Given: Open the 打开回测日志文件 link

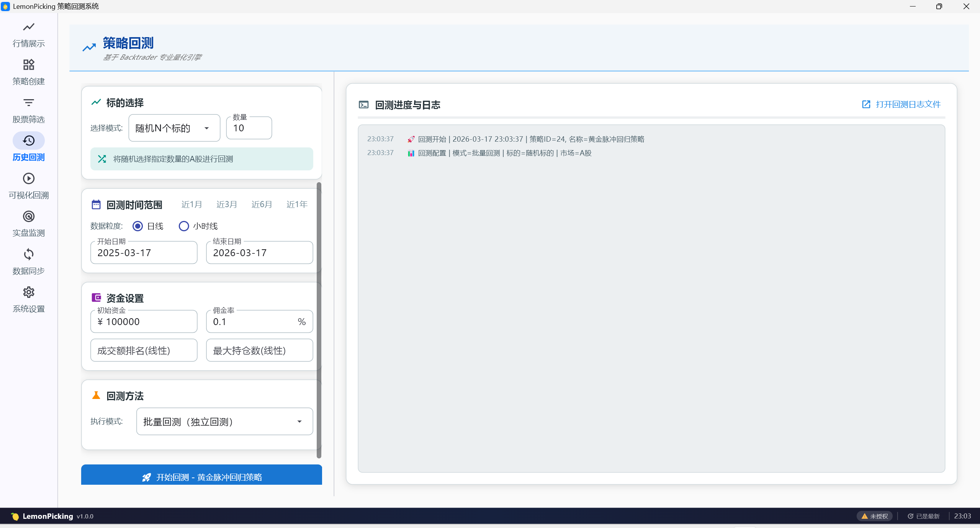Looking at the screenshot, I should point(901,105).
